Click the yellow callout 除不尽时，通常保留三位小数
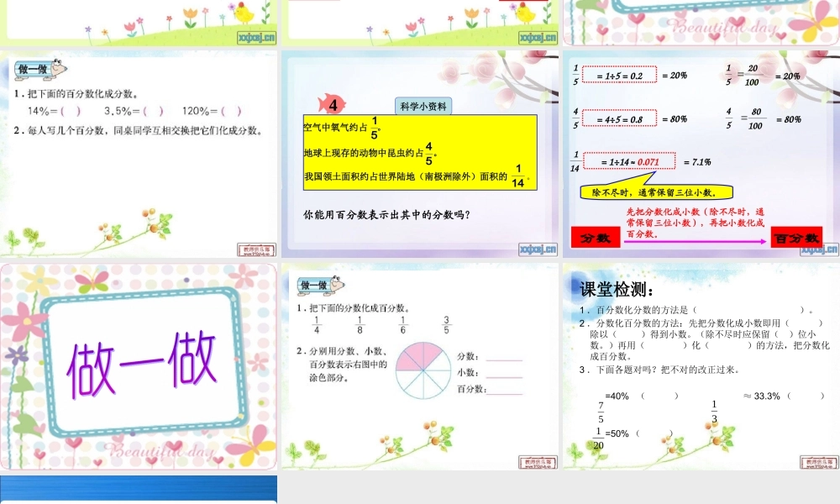The width and height of the screenshot is (840, 504). point(657,192)
